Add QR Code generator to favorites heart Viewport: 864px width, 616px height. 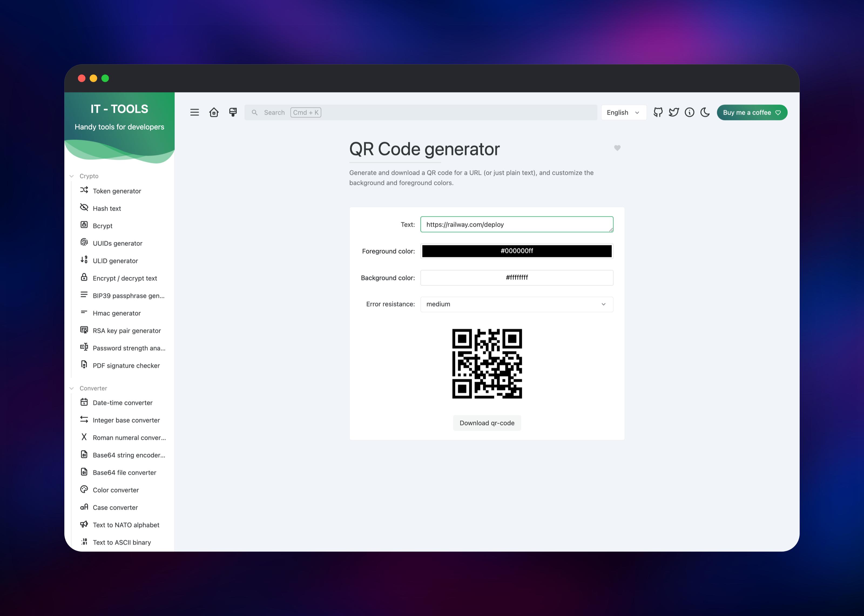(617, 148)
